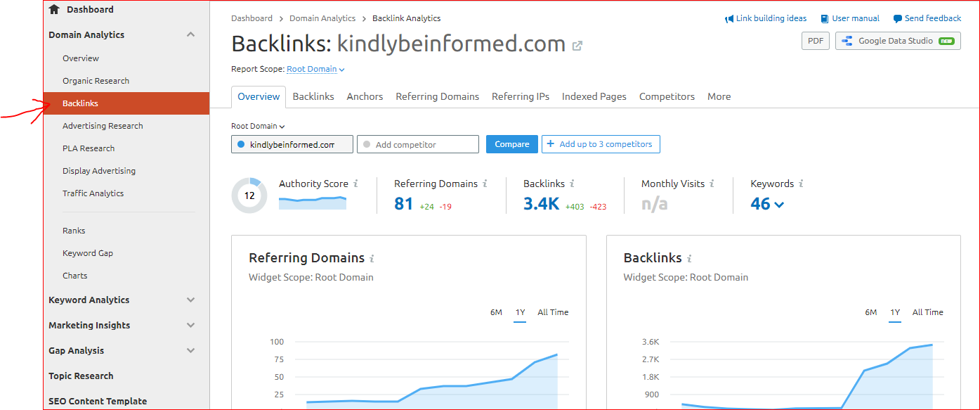Click the kindlybeinformed.com domain field
Viewport: 980px width, 410px height.
coord(292,144)
